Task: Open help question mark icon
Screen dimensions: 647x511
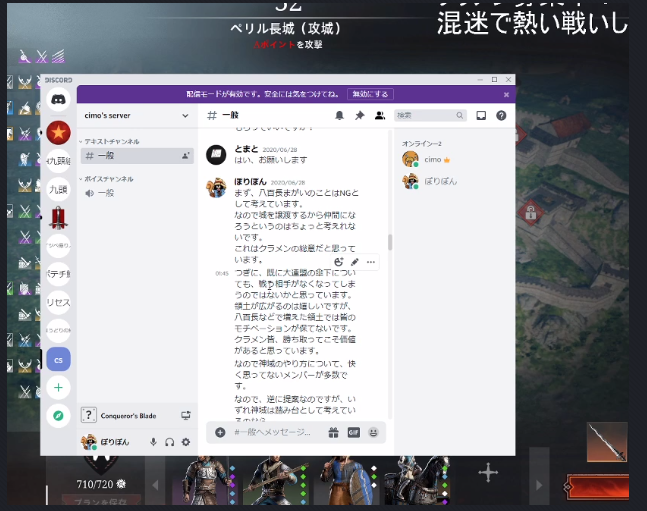Action: click(501, 116)
